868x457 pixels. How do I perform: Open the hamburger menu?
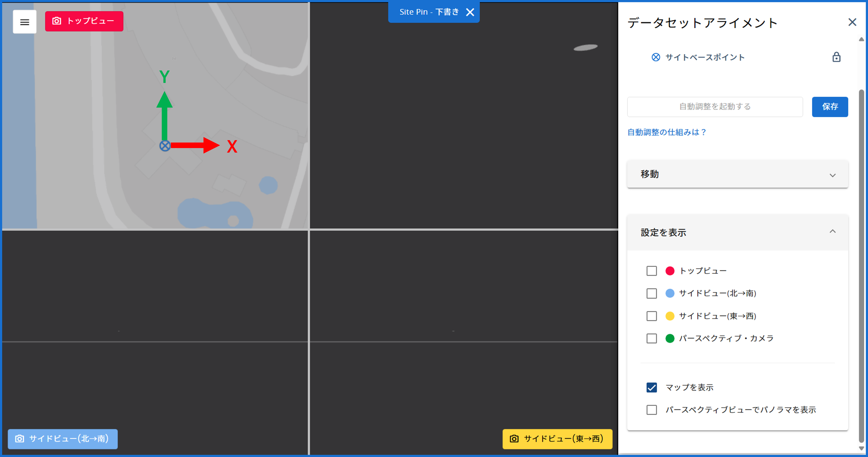pyautogui.click(x=25, y=22)
